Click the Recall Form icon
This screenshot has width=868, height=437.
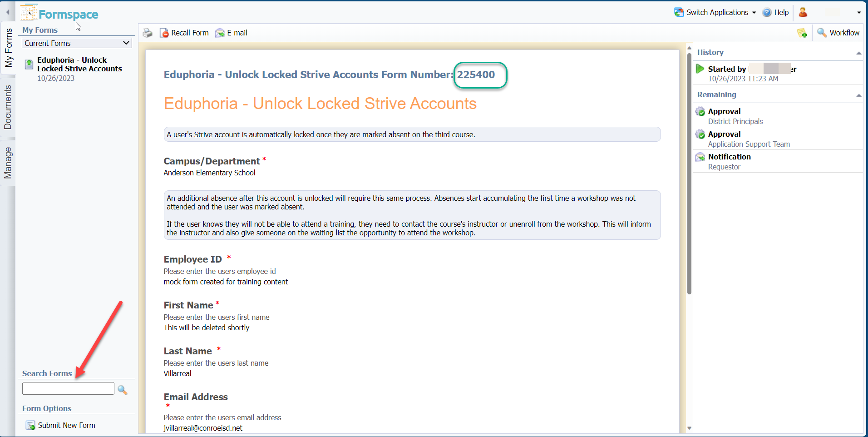164,33
